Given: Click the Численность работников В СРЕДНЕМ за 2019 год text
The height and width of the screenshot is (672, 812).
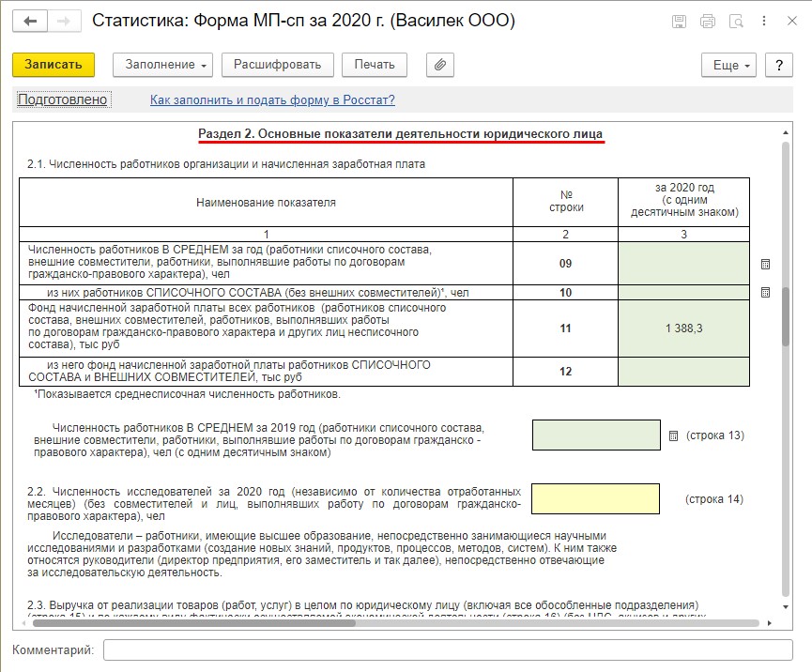Looking at the screenshot, I should pyautogui.click(x=259, y=440).
